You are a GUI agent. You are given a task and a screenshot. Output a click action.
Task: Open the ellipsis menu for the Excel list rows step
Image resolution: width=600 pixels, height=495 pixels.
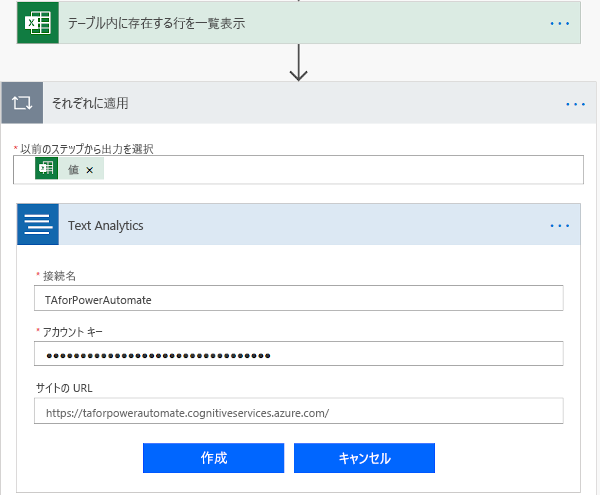tap(559, 24)
